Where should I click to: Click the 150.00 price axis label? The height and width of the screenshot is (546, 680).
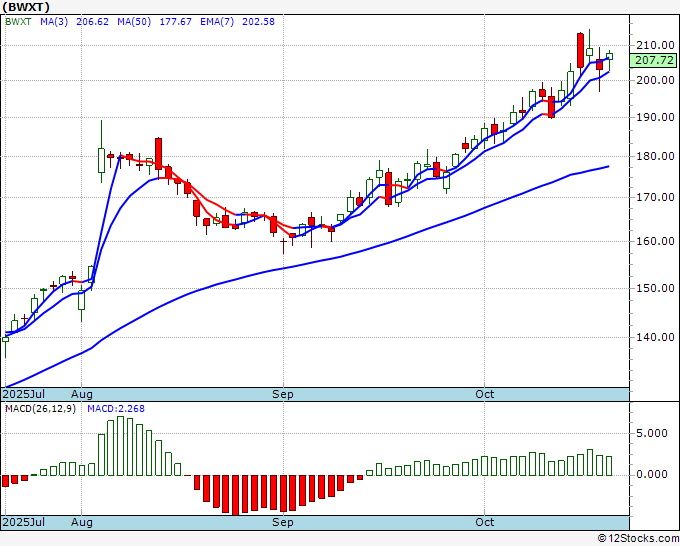click(x=655, y=288)
